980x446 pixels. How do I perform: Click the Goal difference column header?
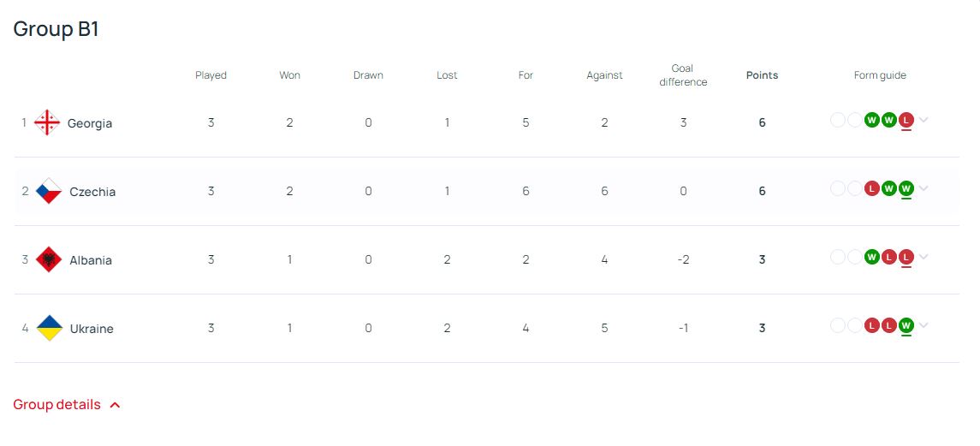(x=683, y=75)
